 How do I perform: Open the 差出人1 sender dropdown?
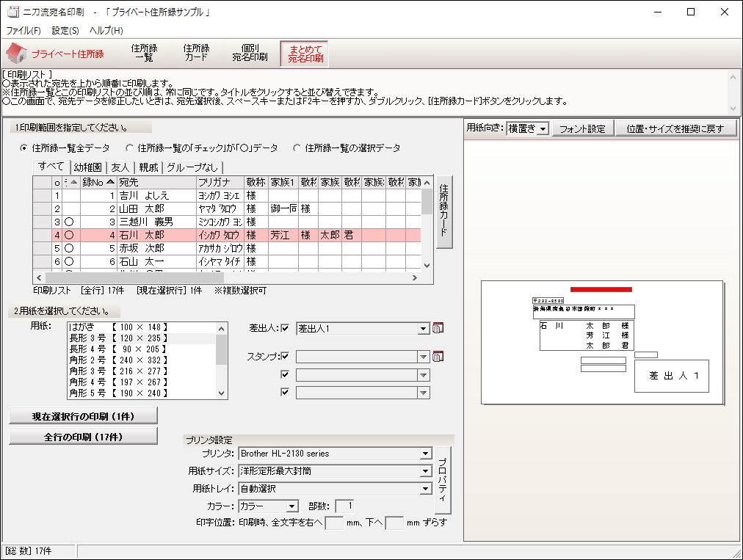tap(423, 328)
